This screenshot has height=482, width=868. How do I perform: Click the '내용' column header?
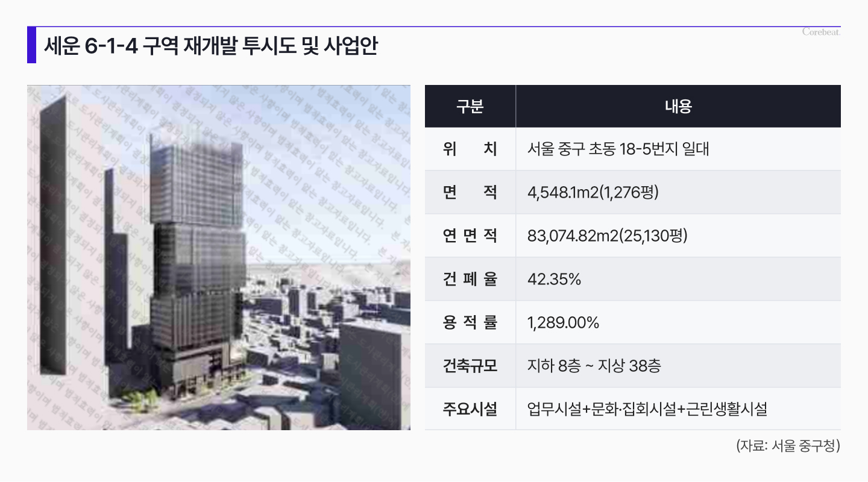tap(678, 107)
